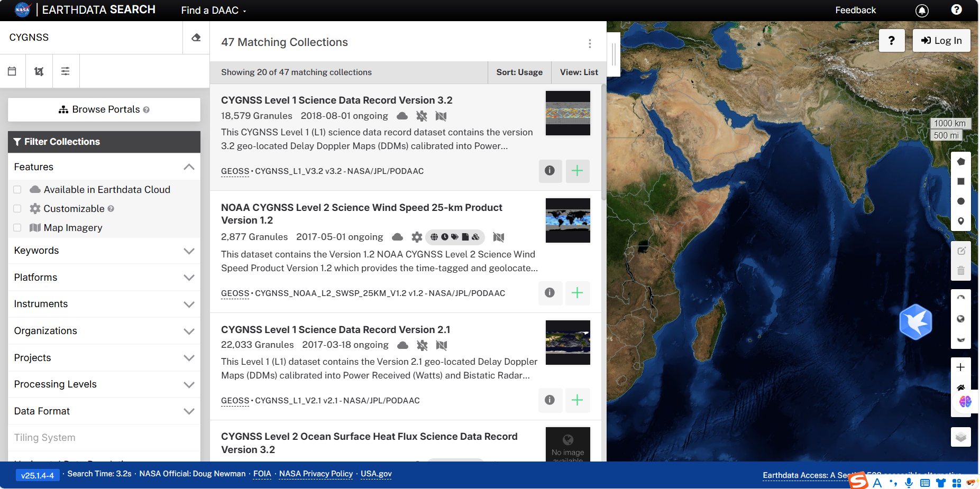Screen dimensions: 980x489
Task: Add CYGNSS Level 1 Version 2.1 to project
Action: (x=578, y=400)
